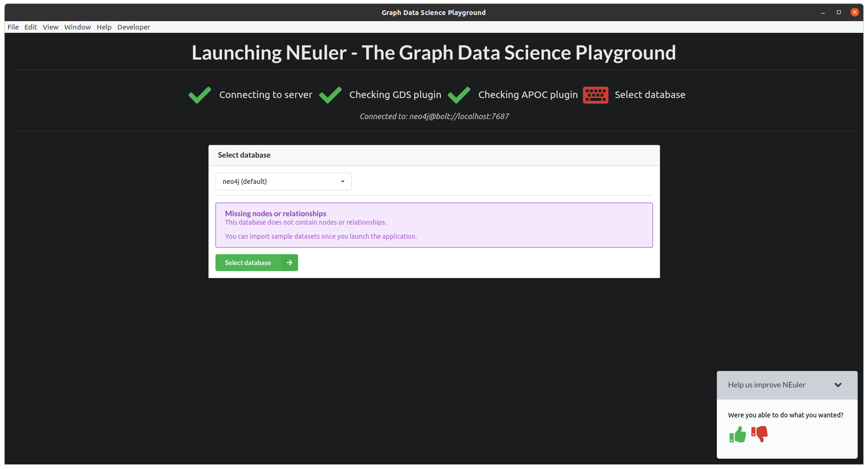Click the Connected to neo4j@bolt://localhost:7687 text
This screenshot has width=868, height=469.
click(434, 116)
